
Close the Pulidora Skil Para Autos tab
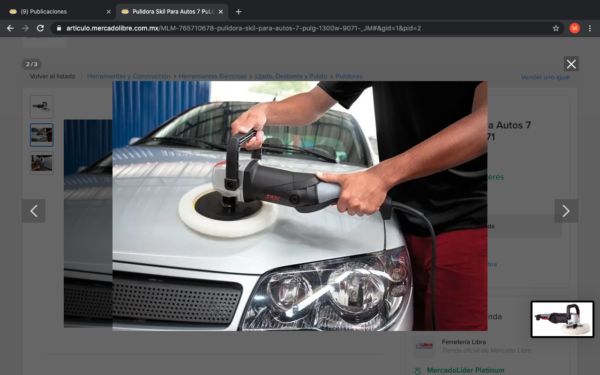[221, 12]
